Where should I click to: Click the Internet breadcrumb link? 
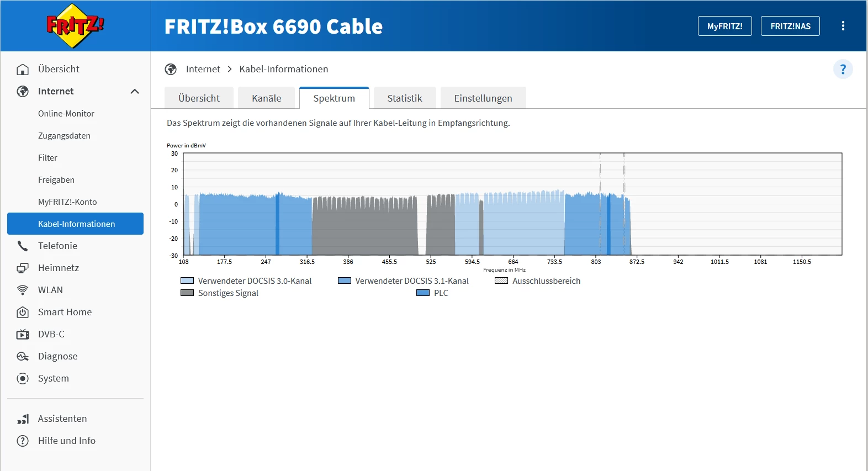coord(203,69)
